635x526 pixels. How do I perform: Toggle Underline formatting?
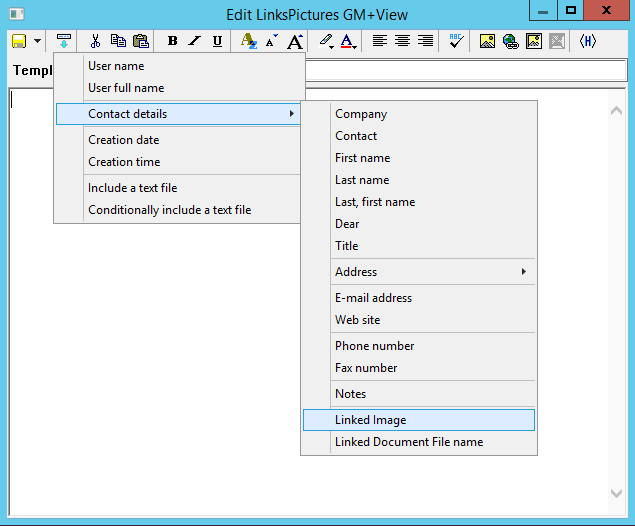[x=217, y=41]
